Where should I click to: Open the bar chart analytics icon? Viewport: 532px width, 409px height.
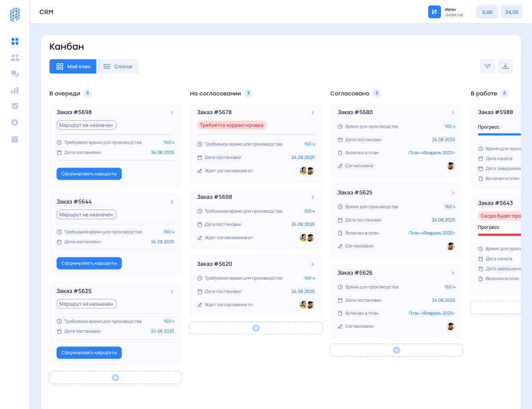[x=15, y=90]
